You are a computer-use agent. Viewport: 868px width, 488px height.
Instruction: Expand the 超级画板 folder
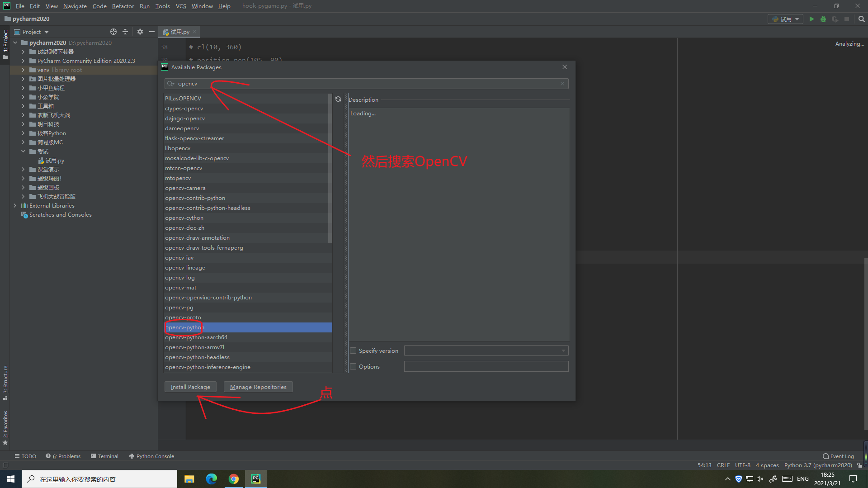(23, 187)
